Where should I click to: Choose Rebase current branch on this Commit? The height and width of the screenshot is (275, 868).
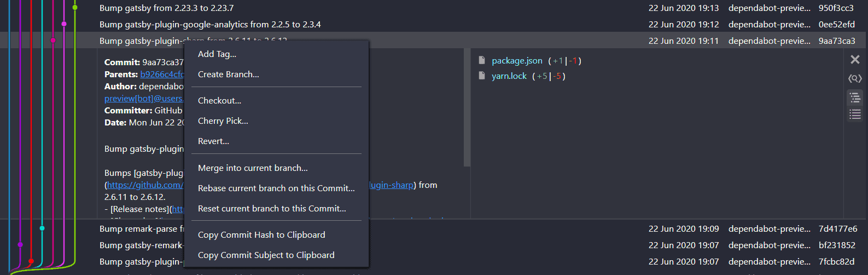(x=276, y=188)
